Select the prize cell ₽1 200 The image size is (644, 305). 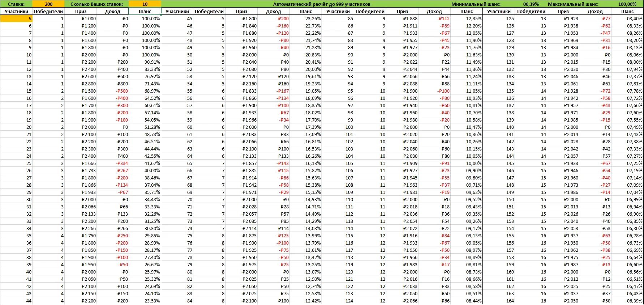pos(81,26)
